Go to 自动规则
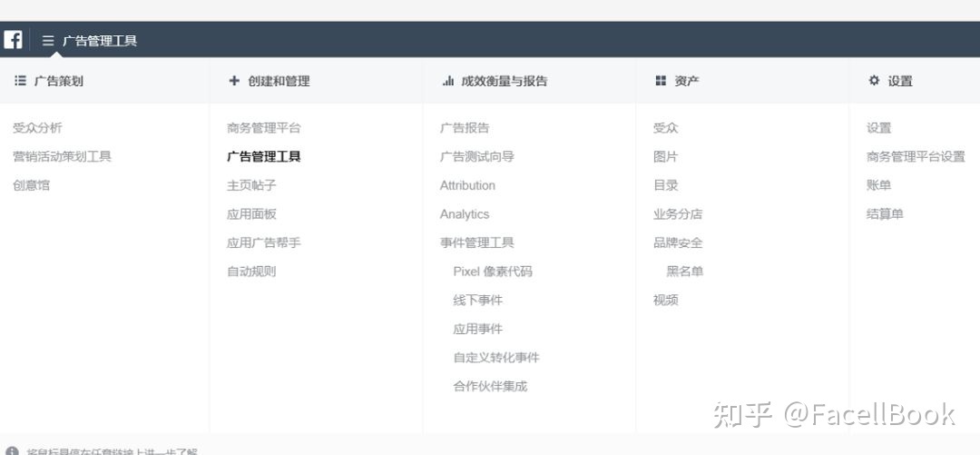 pos(251,272)
